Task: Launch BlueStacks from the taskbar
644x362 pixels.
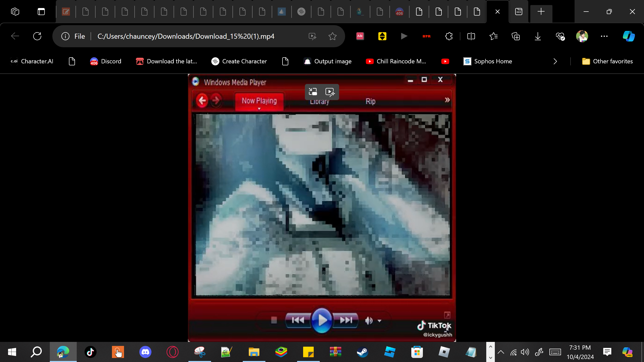Action: coord(281,352)
